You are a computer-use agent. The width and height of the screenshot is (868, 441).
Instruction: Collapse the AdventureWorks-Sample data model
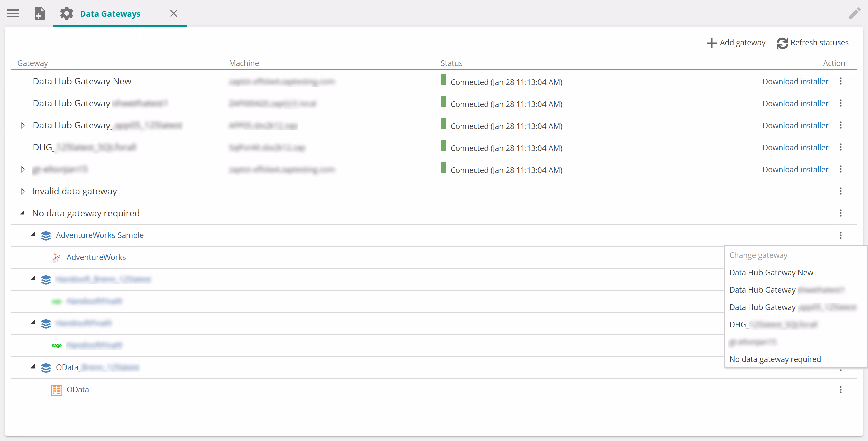pos(33,235)
